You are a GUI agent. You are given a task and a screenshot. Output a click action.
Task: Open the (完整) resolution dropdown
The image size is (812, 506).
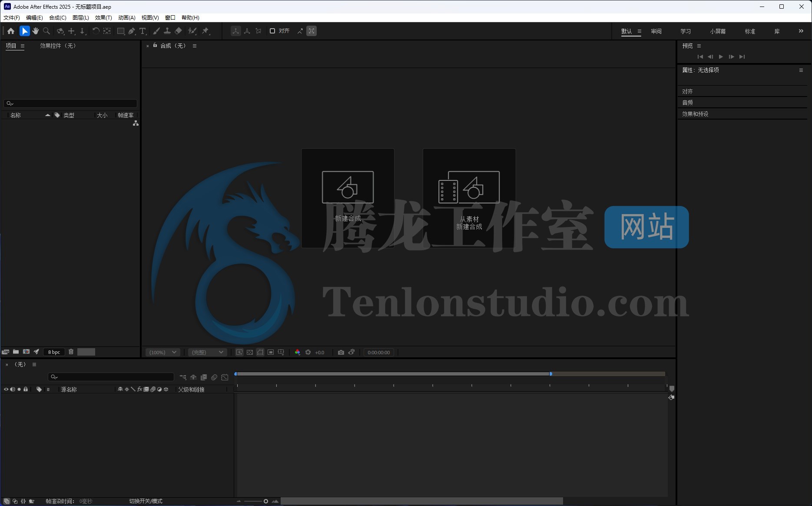[207, 352]
